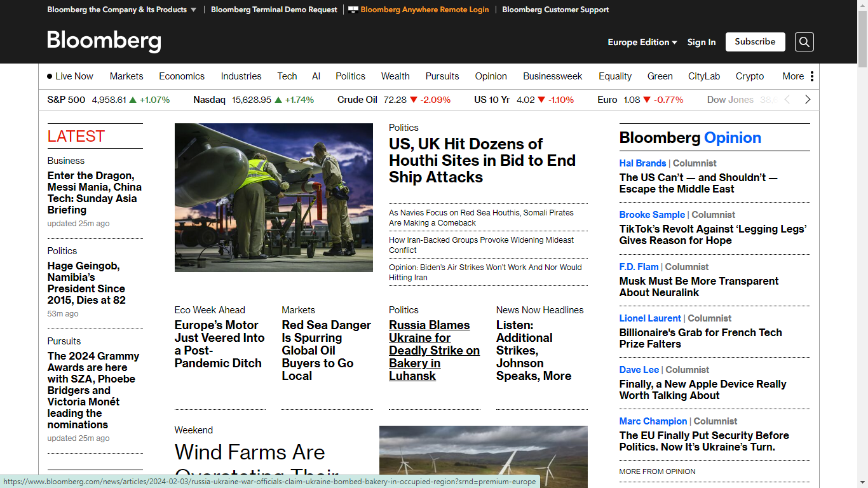The height and width of the screenshot is (488, 868).
Task: Read Finally, a New Apple Device article
Action: 703,390
